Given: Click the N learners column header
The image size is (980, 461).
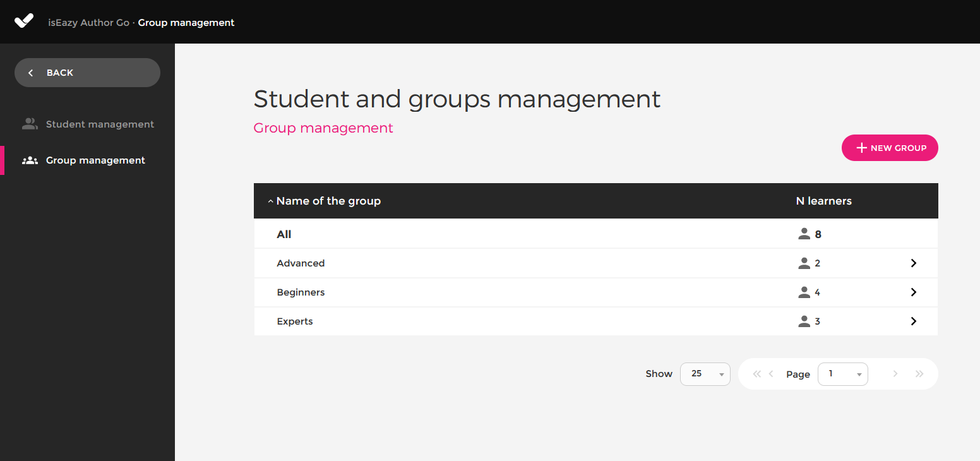Looking at the screenshot, I should point(823,201).
